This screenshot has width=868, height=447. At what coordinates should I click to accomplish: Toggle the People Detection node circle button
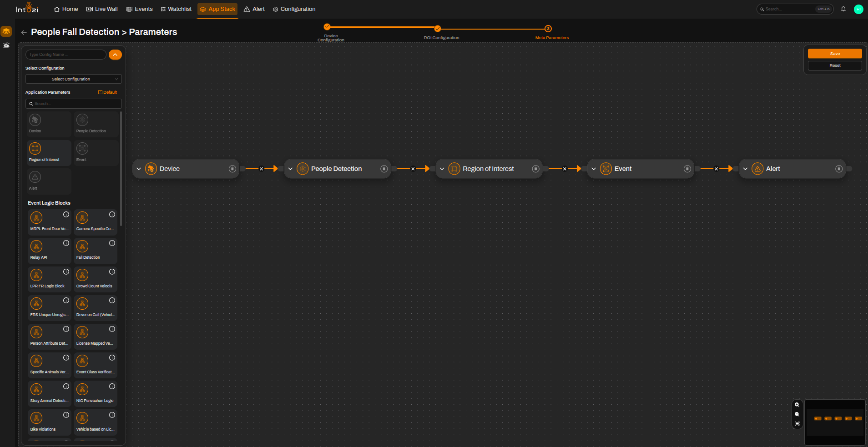point(384,169)
